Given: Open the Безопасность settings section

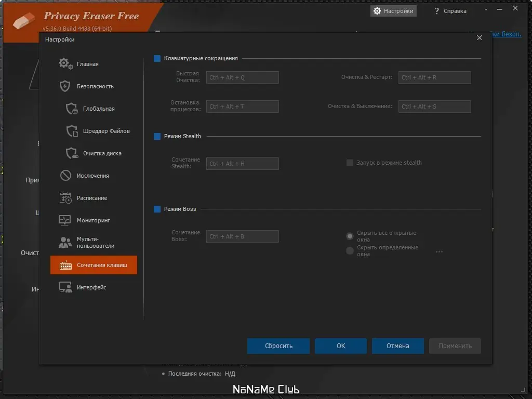Looking at the screenshot, I should pyautogui.click(x=94, y=86).
